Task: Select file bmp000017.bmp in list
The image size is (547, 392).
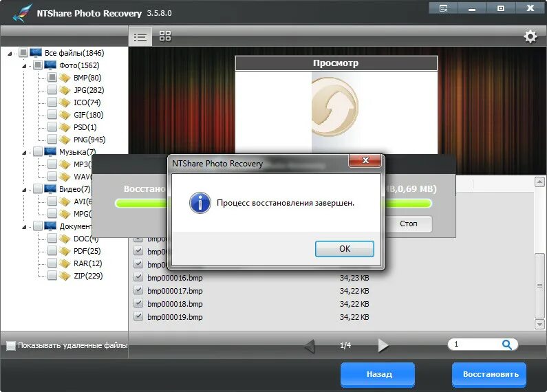Action: point(175,291)
